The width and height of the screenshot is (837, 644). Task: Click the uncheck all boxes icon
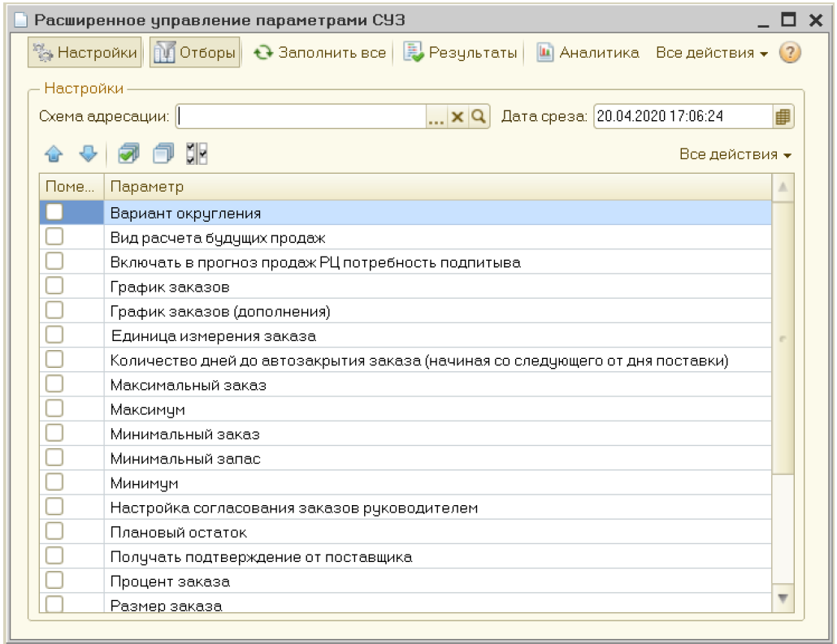click(x=163, y=153)
